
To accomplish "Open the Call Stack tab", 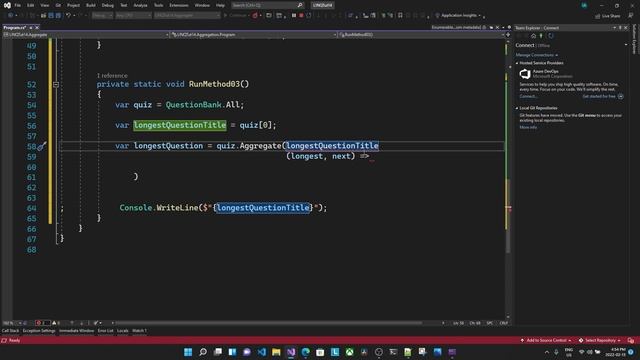I will pos(10,331).
